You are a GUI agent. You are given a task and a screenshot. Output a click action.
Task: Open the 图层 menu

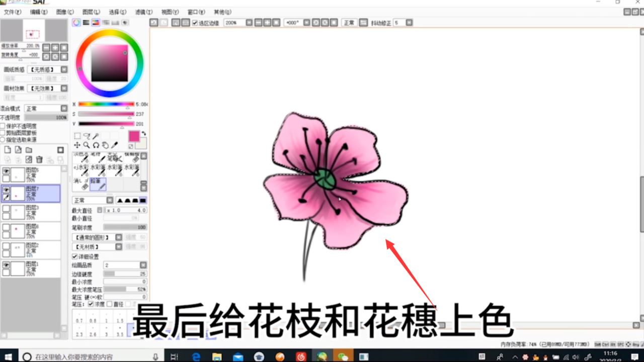tap(91, 12)
